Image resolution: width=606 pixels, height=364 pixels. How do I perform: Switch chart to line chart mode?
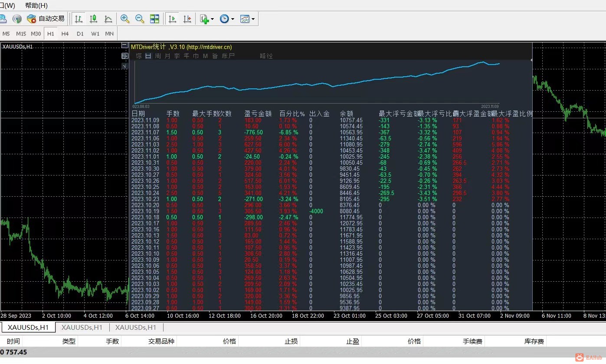point(108,19)
